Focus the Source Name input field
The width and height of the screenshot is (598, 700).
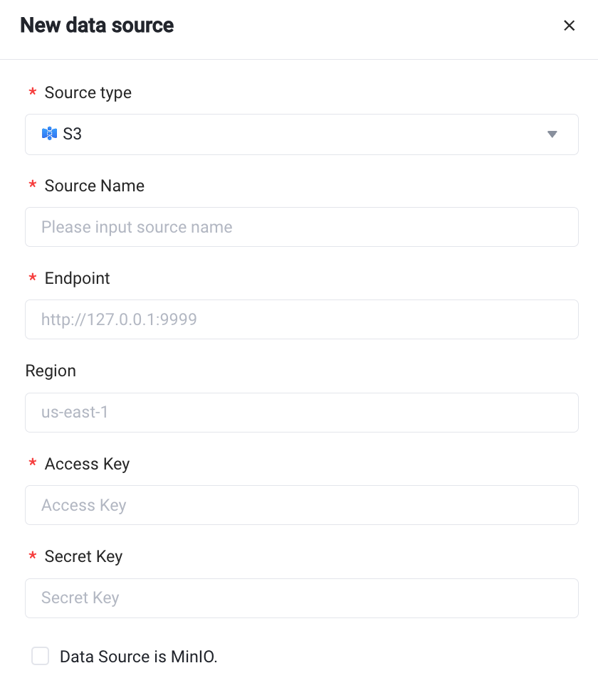[x=302, y=227]
